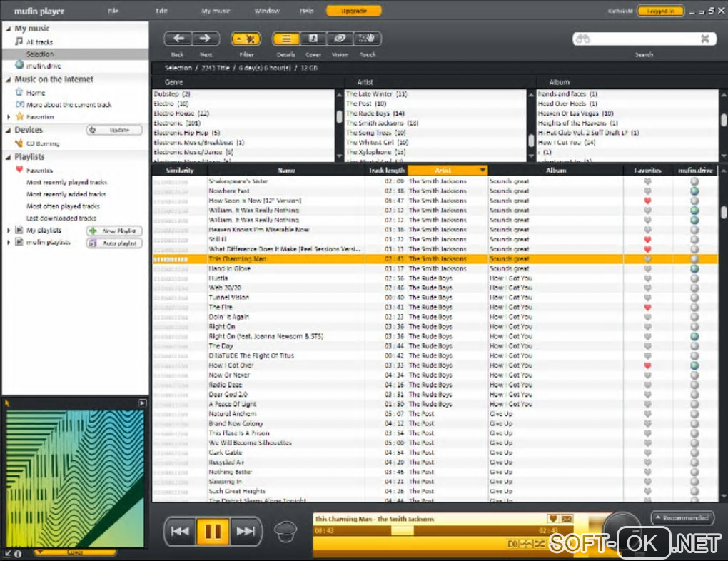Open Home under Music on the Internet
This screenshot has height=561, width=728.
[x=35, y=92]
